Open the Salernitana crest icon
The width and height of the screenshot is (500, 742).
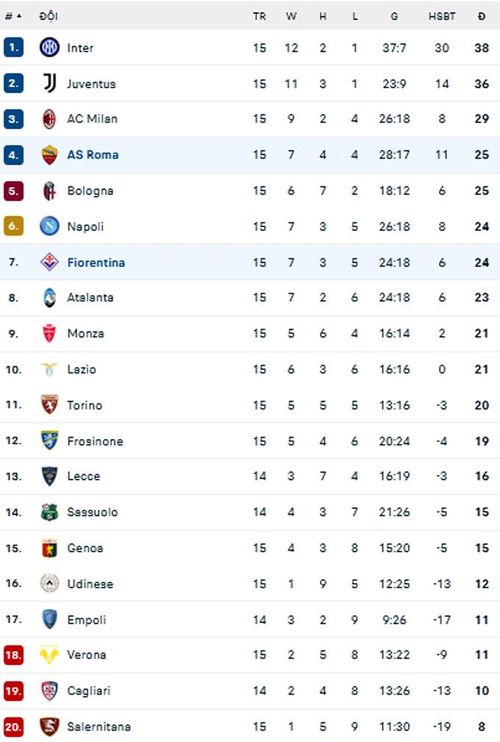tap(49, 726)
